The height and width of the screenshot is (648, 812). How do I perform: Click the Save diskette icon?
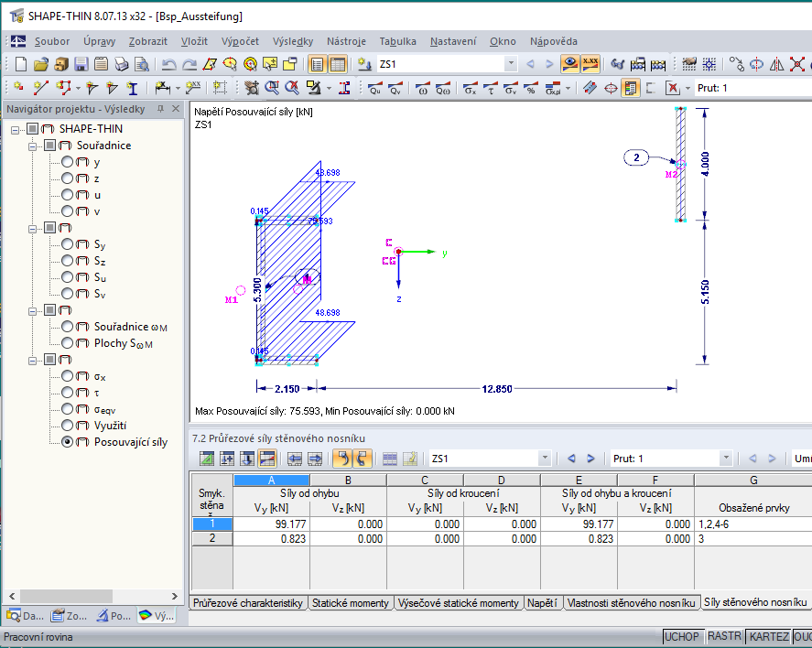pos(81,64)
